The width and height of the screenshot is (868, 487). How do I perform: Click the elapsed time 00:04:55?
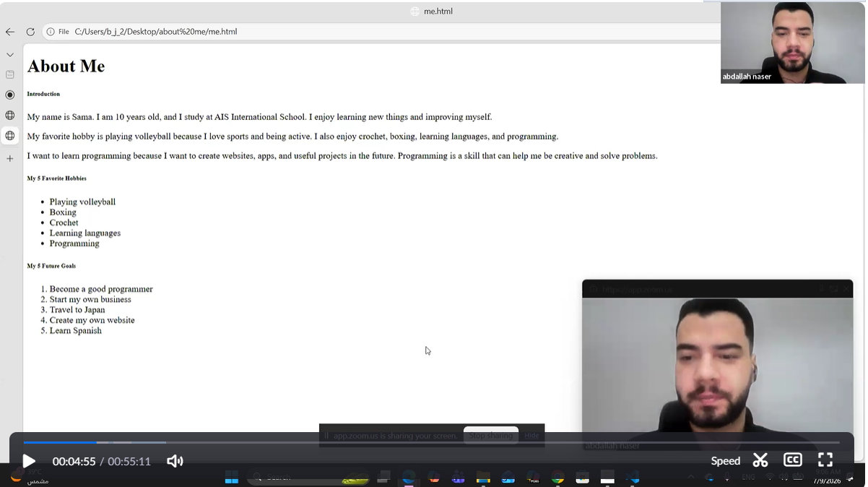(x=74, y=461)
